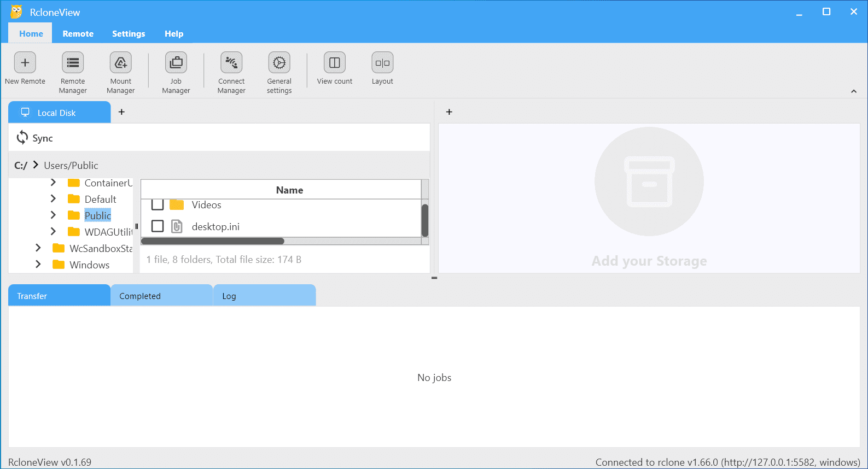This screenshot has height=469, width=868.
Task: Click the RcloneView v0.1.69 version text
Action: [x=50, y=462]
